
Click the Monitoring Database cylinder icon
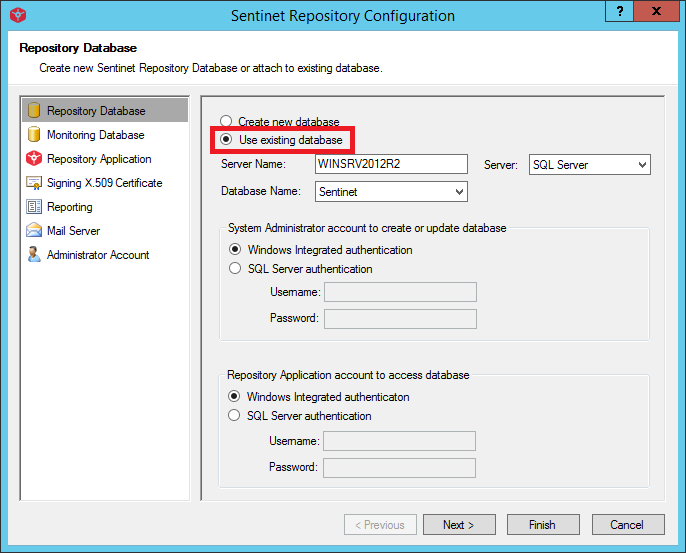[34, 134]
